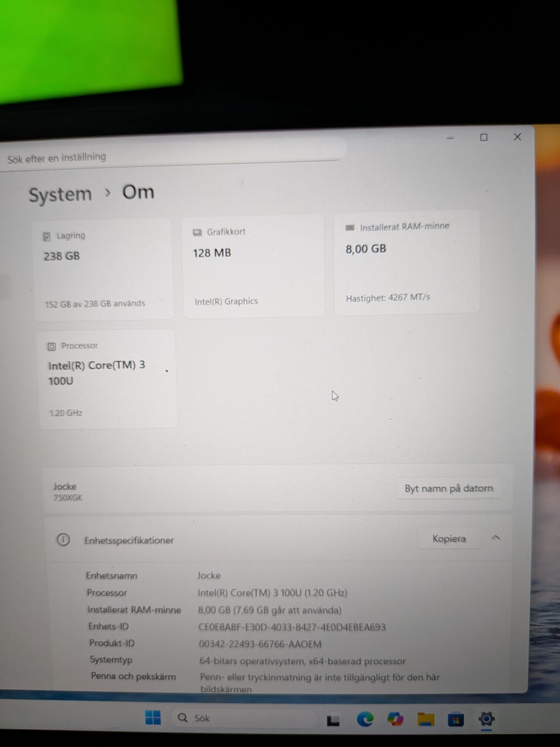Collapse the Enhetsspecifikationer section chevron
Screen dimensions: 560x747
[x=495, y=537]
